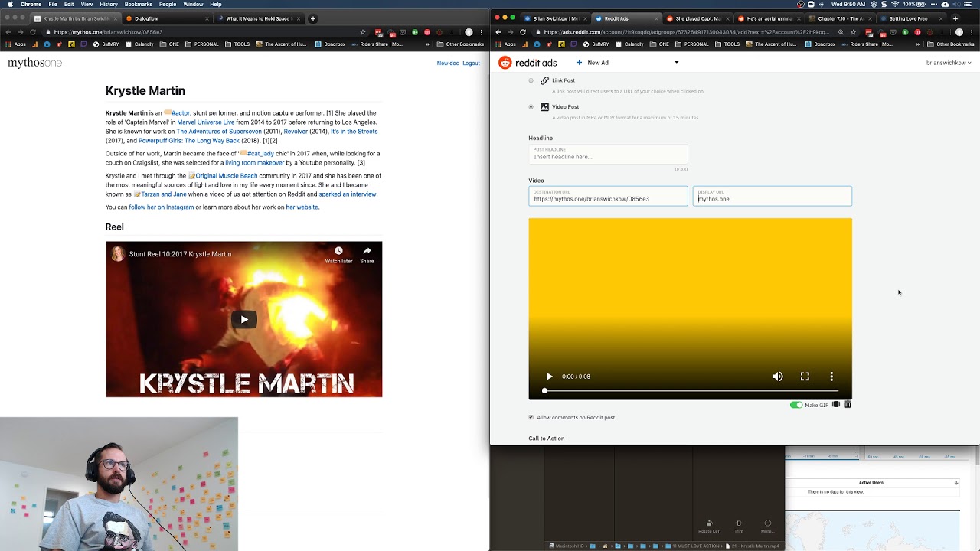Click the filmstrip icon beside Make GIF

[x=836, y=405]
